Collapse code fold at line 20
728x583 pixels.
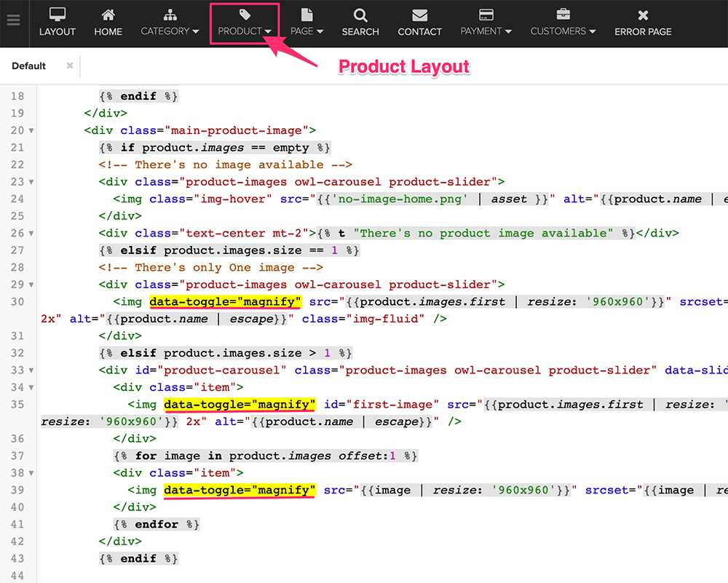pyautogui.click(x=31, y=131)
